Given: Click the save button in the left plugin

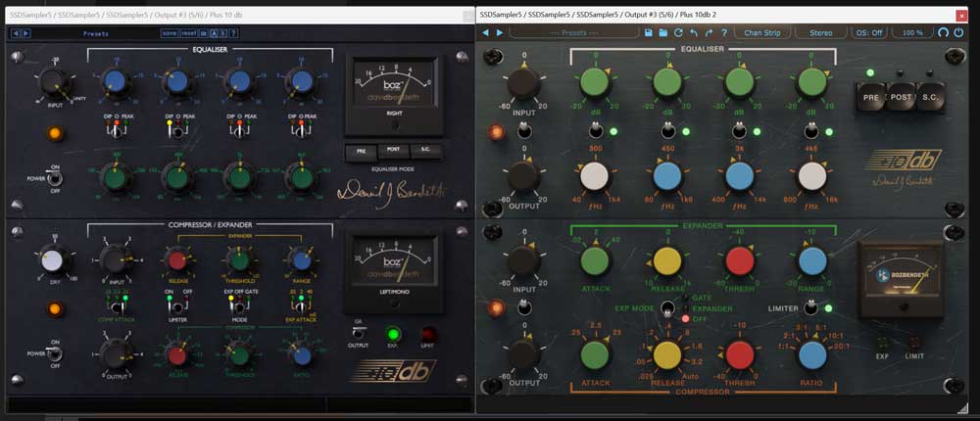Looking at the screenshot, I should click(x=169, y=32).
